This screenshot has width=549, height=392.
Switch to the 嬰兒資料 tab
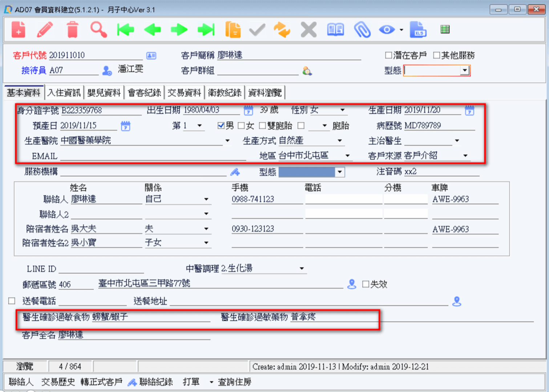(x=104, y=93)
